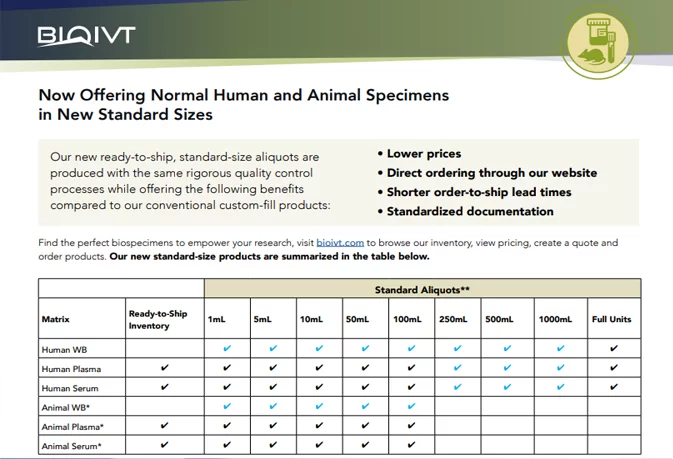Click the Human Plasma Ready-to-Ship Inventory checkmark
Viewport: 673px width, 459px height.
pos(164,368)
